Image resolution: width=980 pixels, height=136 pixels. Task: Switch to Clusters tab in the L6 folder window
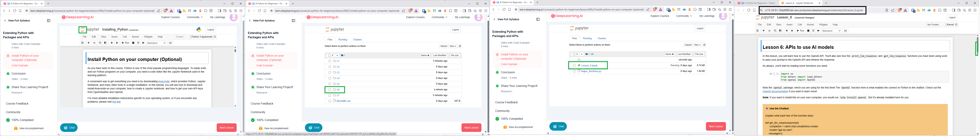[x=602, y=38]
